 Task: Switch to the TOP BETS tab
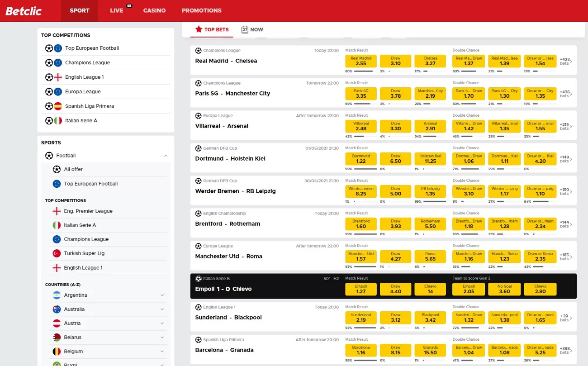pos(212,29)
